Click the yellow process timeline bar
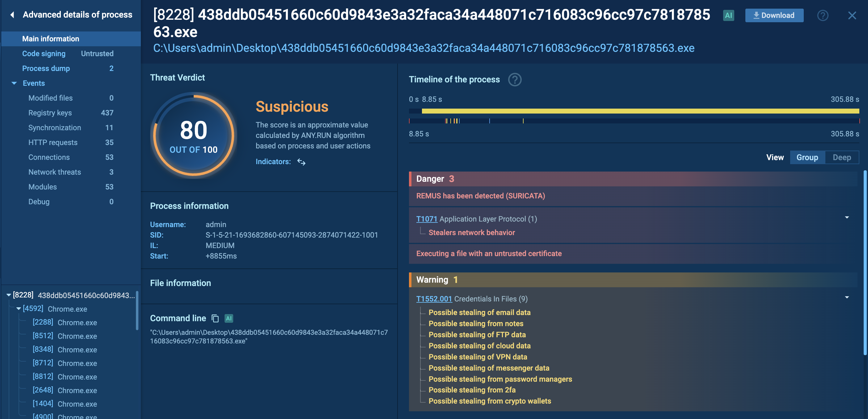 (640, 111)
